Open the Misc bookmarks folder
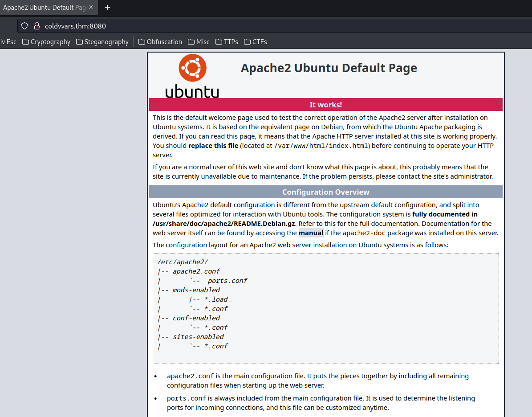 pyautogui.click(x=199, y=42)
